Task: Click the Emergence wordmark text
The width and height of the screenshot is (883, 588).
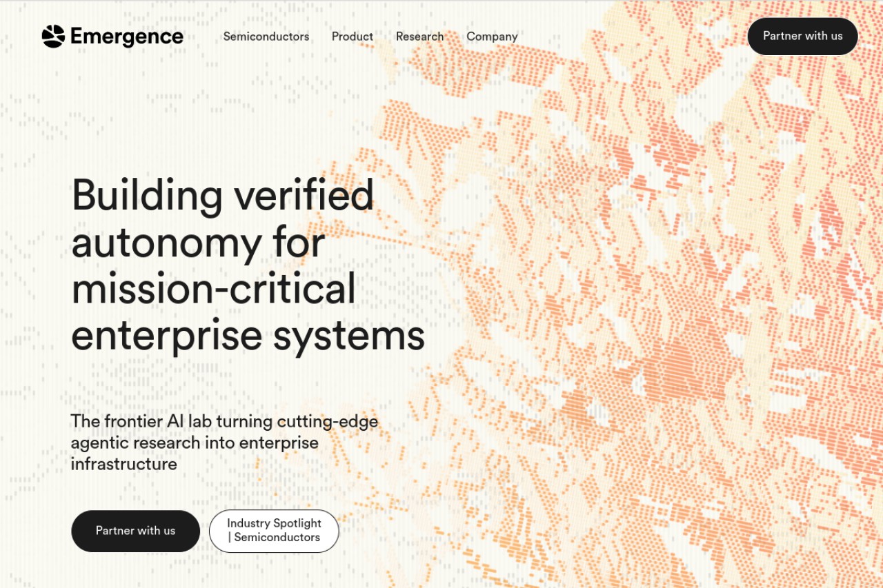Action: pos(127,37)
